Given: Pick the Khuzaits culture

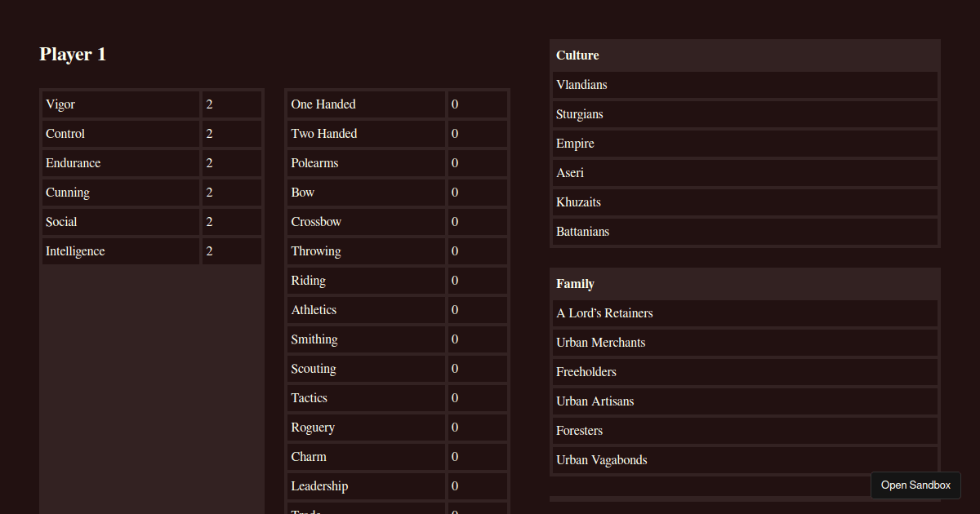Looking at the screenshot, I should point(744,202).
